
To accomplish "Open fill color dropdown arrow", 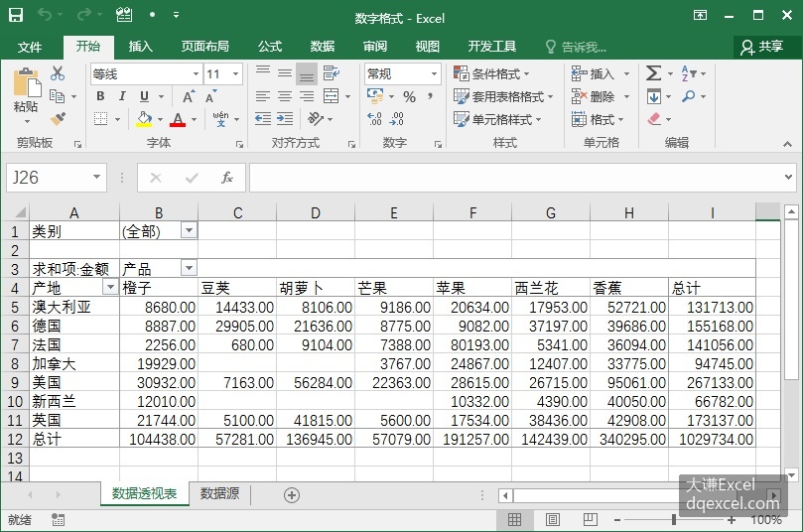I will tap(160, 119).
